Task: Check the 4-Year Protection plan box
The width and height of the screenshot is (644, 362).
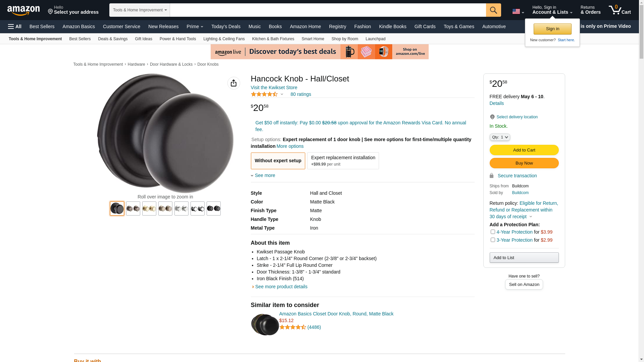Action: (493, 232)
